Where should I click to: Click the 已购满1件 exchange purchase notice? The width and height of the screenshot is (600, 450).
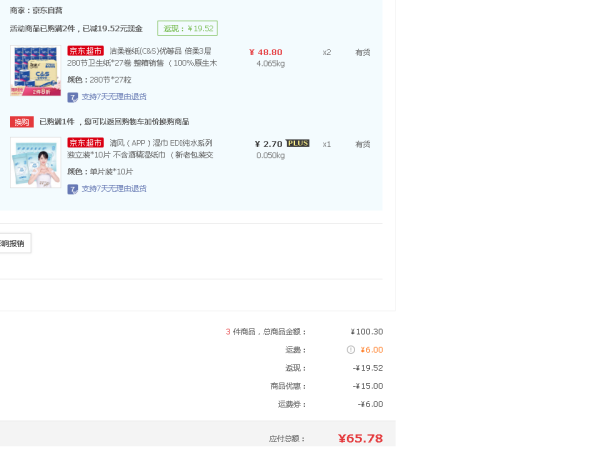[114, 122]
